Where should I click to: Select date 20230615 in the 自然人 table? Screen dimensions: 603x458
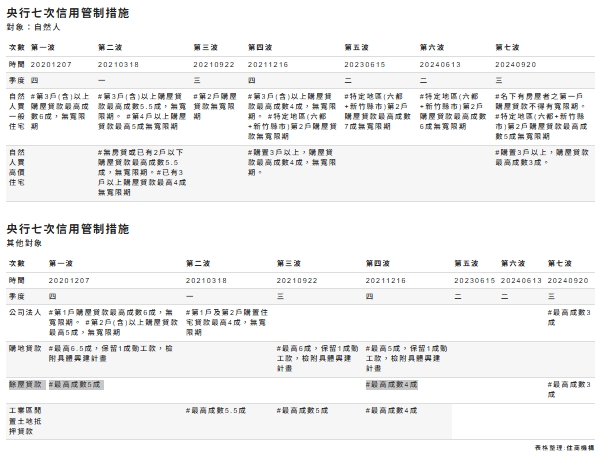point(365,65)
